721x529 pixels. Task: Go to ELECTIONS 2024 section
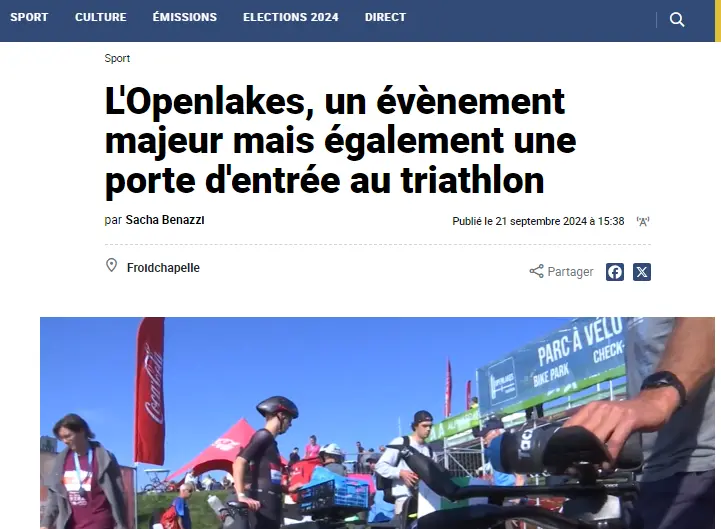291,17
